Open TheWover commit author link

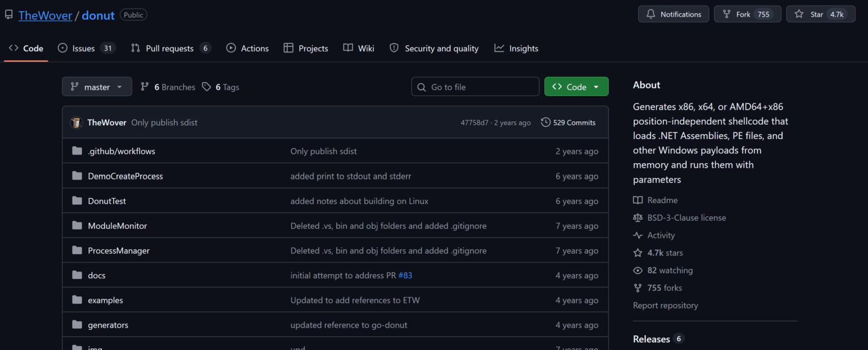107,123
